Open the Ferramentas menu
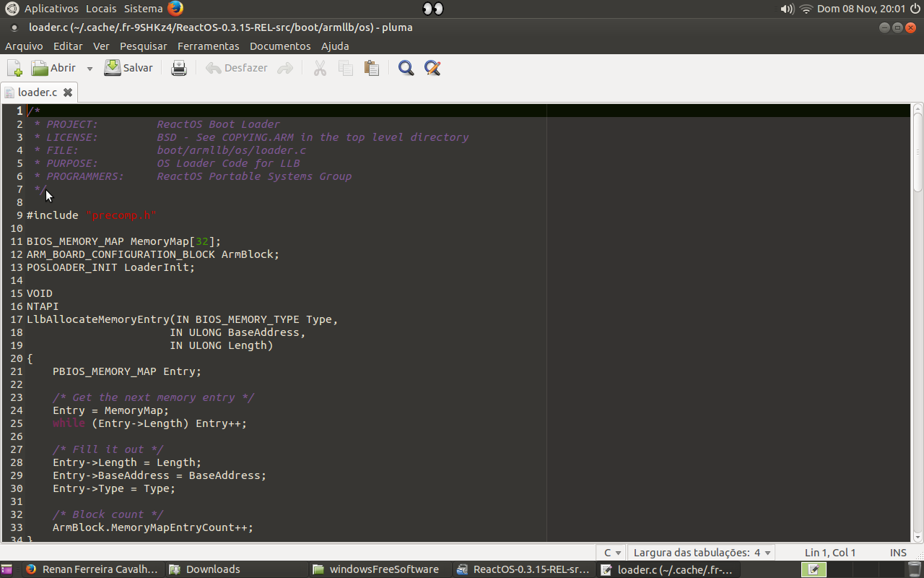Screen dimensions: 924x578 point(208,46)
